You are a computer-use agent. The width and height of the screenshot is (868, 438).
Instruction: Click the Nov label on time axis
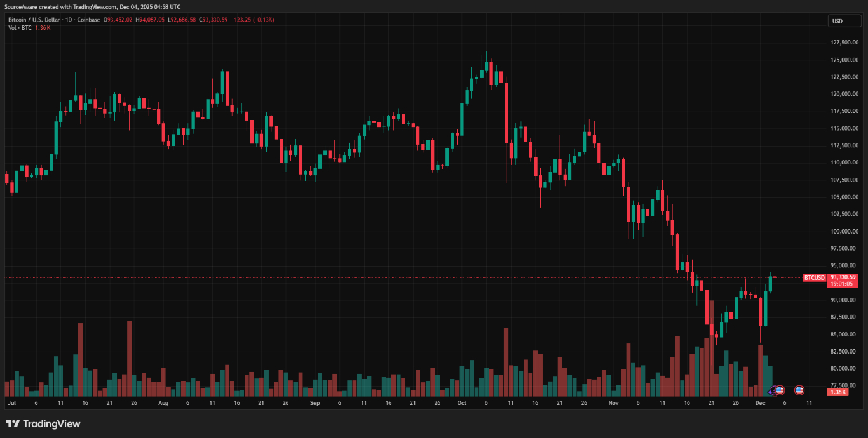point(613,403)
